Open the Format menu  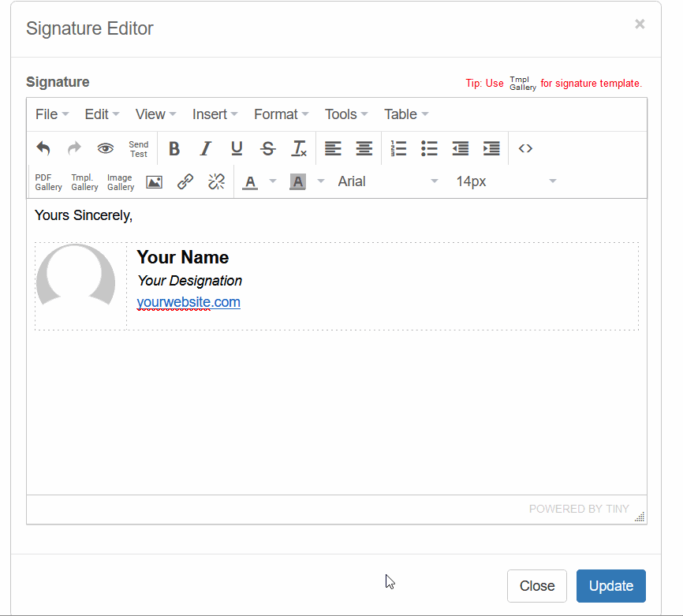(281, 114)
